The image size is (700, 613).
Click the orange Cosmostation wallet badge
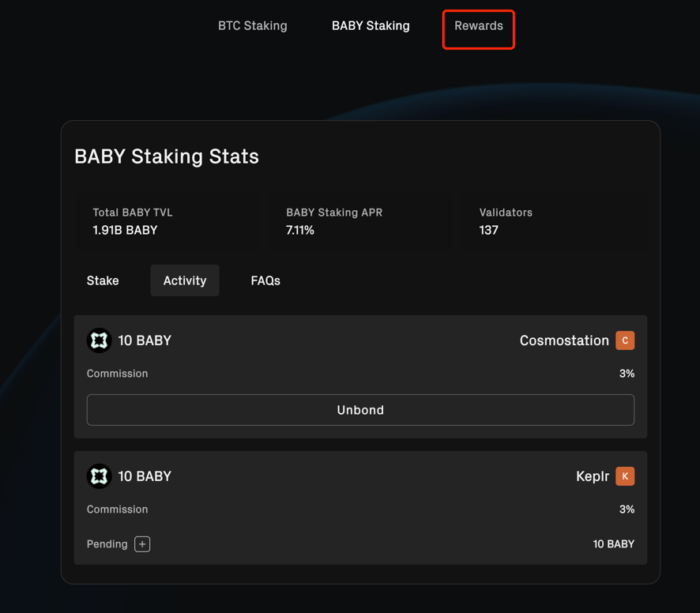[x=624, y=340]
